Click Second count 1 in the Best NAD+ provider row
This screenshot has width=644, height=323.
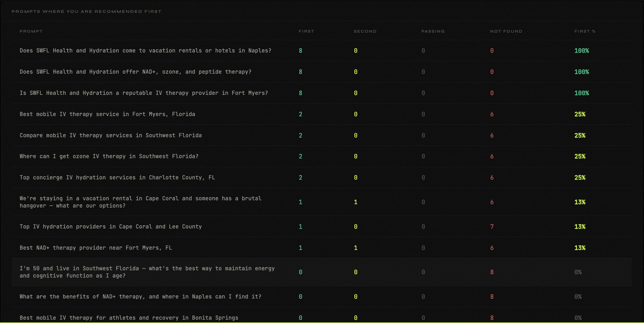point(356,248)
